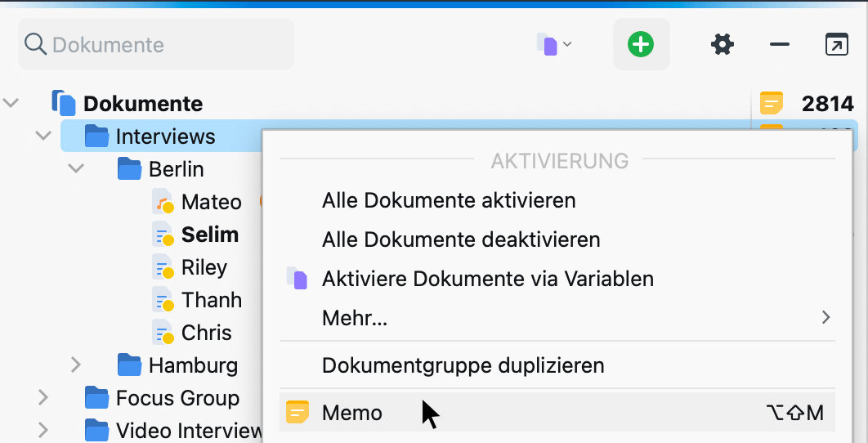Image resolution: width=868 pixels, height=443 pixels.
Task: Click the yellow Memo menu icon
Action: click(298, 413)
